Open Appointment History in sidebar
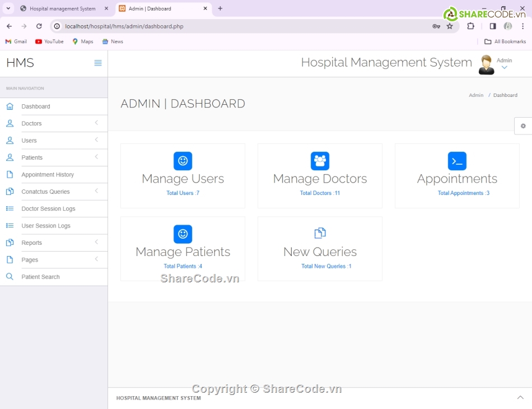 click(48, 175)
